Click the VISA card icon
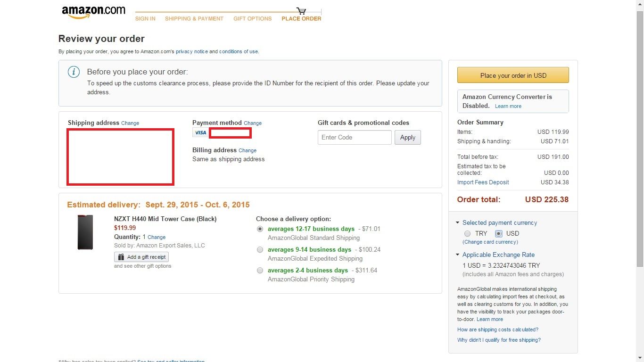Image resolution: width=644 pixels, height=362 pixels. 200,132
